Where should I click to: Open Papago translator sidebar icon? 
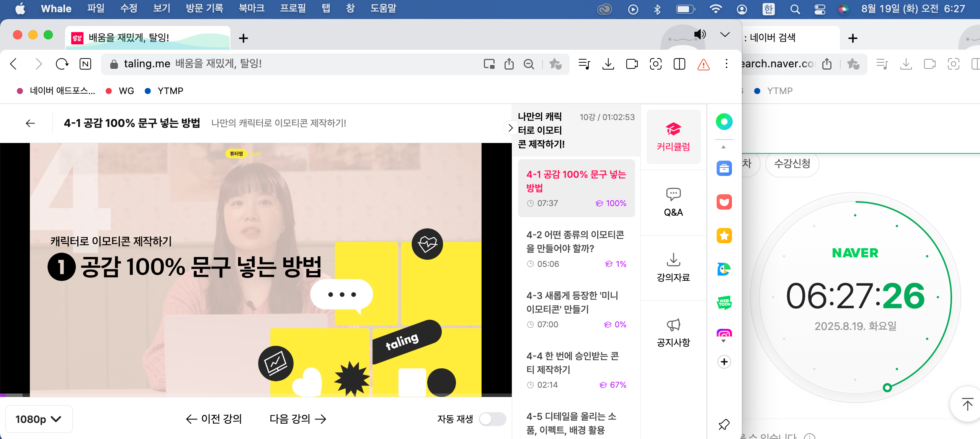[724, 269]
